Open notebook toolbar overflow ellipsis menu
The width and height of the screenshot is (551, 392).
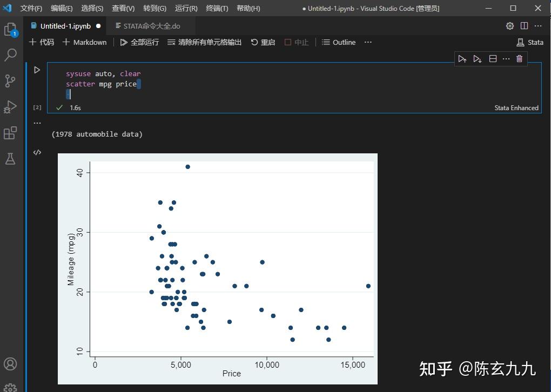pos(368,42)
